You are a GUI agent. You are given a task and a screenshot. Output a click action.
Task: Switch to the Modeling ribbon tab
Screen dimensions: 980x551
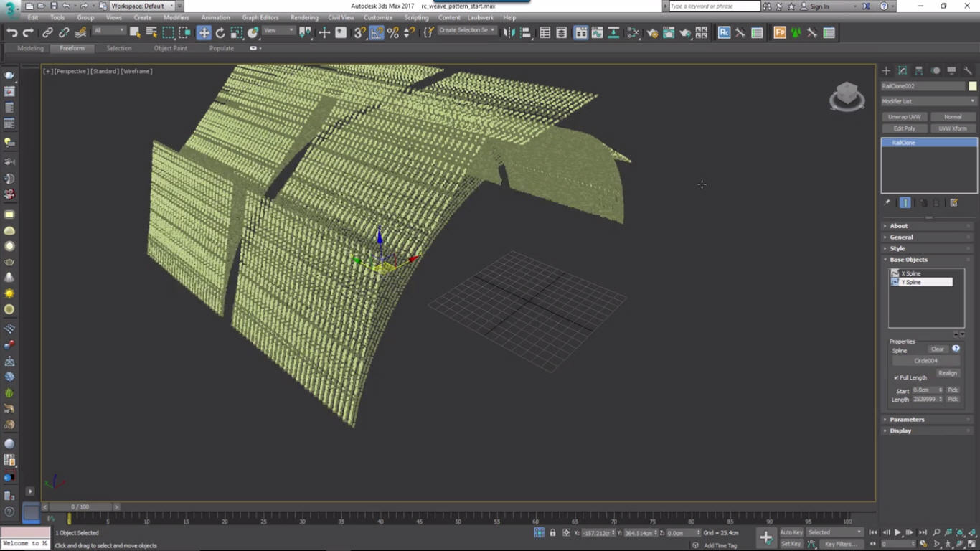[29, 48]
